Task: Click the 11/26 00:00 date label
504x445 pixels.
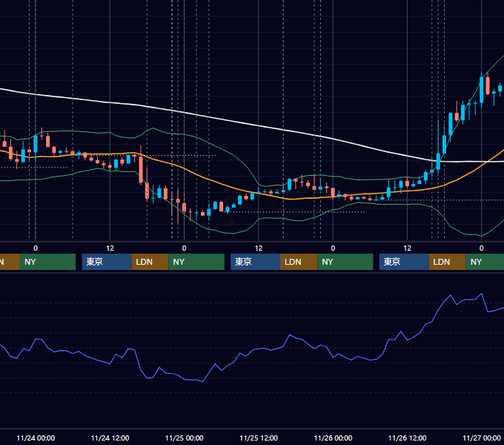Action: click(x=333, y=438)
